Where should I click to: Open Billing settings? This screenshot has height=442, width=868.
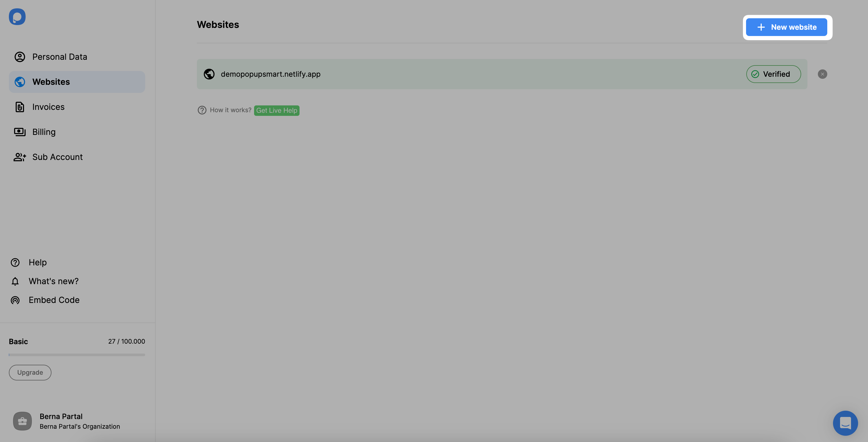pos(44,131)
